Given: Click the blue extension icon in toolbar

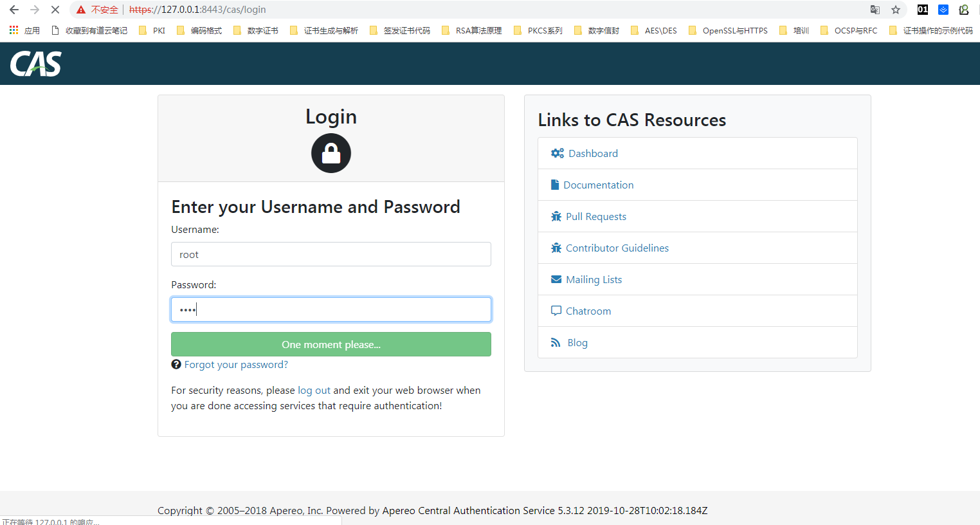Looking at the screenshot, I should (x=943, y=10).
